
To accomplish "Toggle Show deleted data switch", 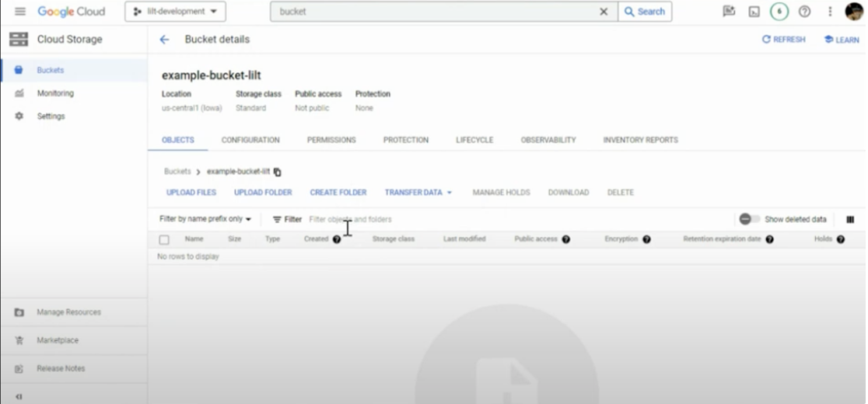I will click(750, 219).
